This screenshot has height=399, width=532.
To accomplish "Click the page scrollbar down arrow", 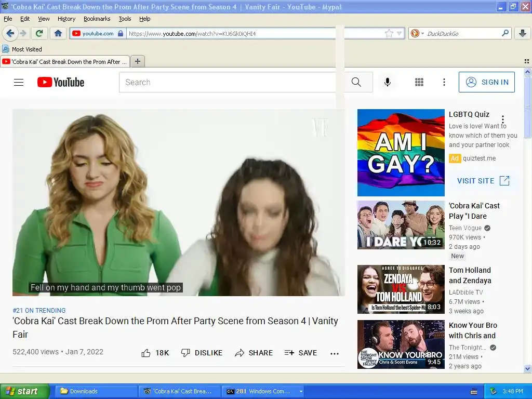I will tap(527, 368).
